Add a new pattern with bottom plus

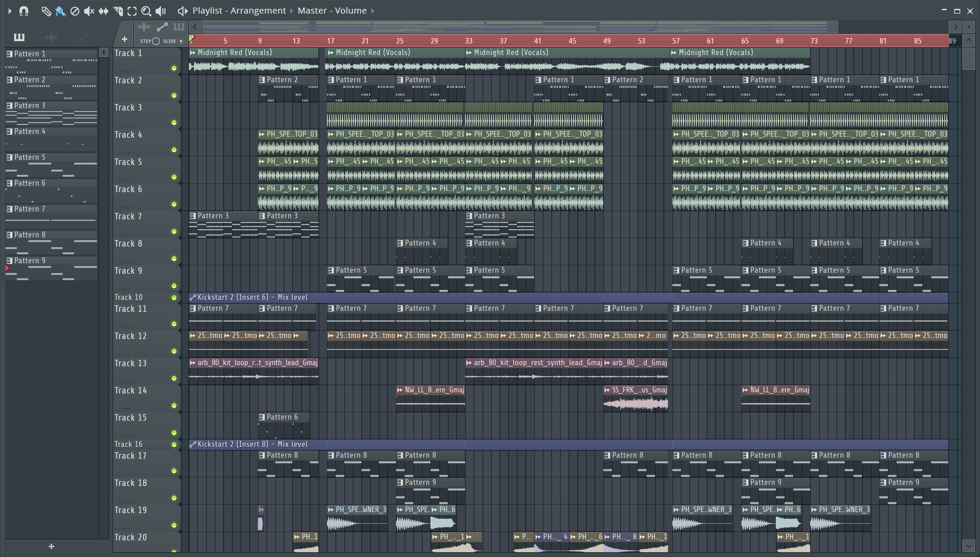click(51, 546)
